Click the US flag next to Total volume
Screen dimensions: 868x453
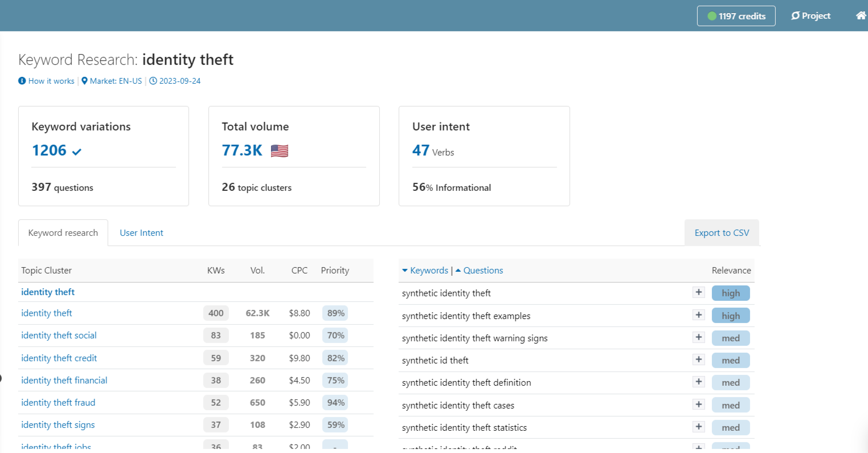279,150
